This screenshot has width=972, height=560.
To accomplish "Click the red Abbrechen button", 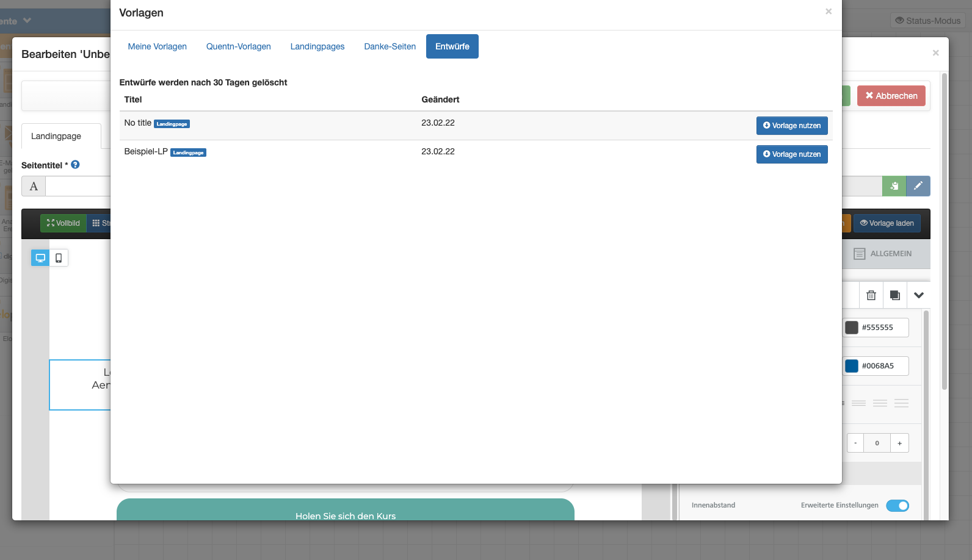I will tap(891, 96).
